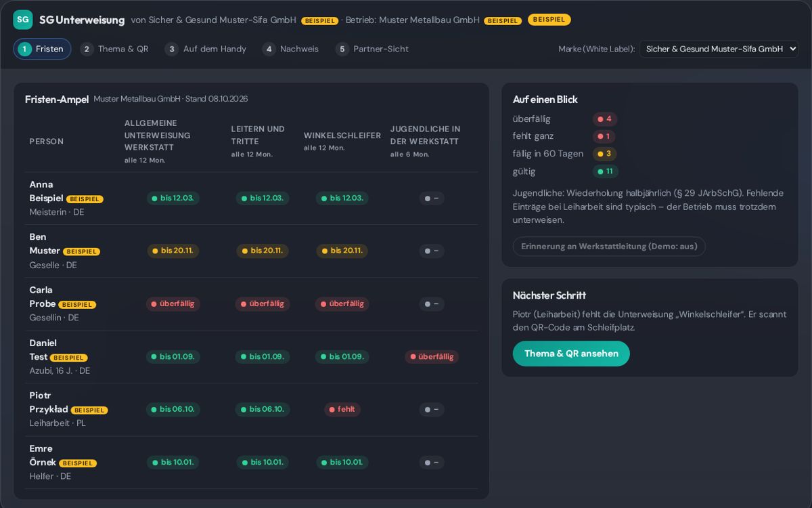Click Carla Probe's überfällig status for Winkelschleifer
This screenshot has width=812, height=508.
(x=342, y=303)
